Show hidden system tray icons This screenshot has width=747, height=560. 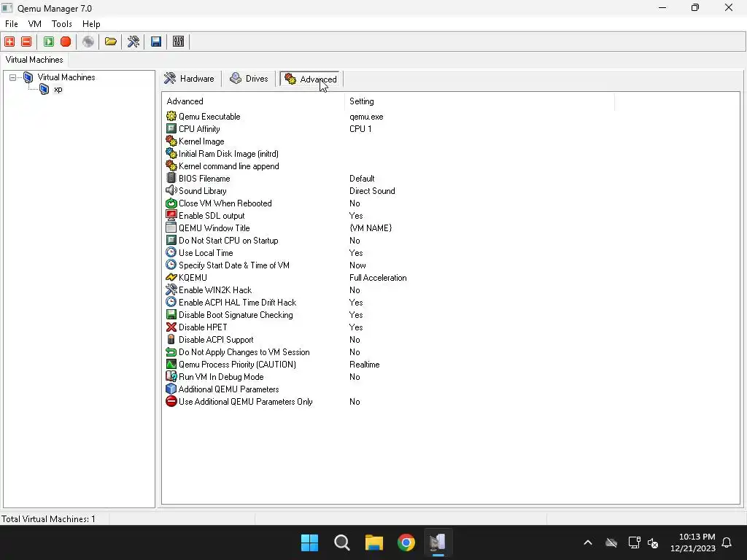coord(588,542)
